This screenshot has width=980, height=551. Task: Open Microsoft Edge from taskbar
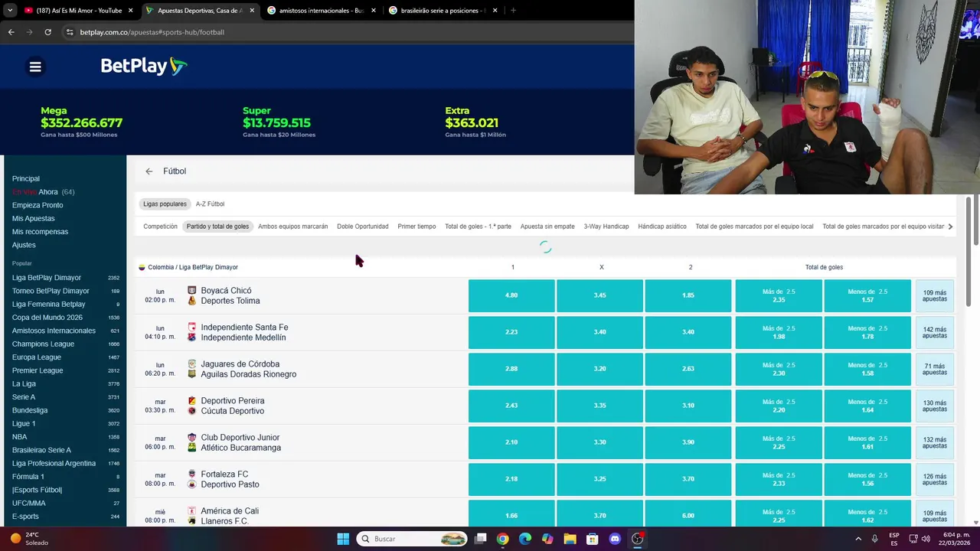525,539
